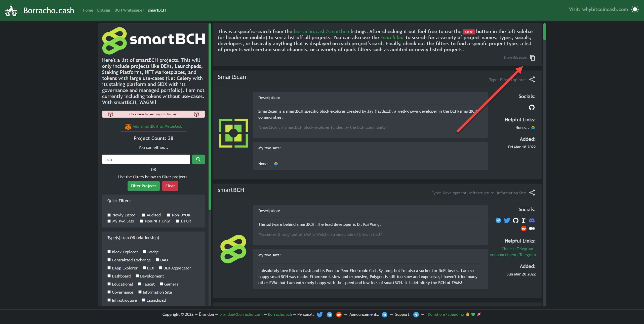Click the share icon on the SmartScan card

532,80
